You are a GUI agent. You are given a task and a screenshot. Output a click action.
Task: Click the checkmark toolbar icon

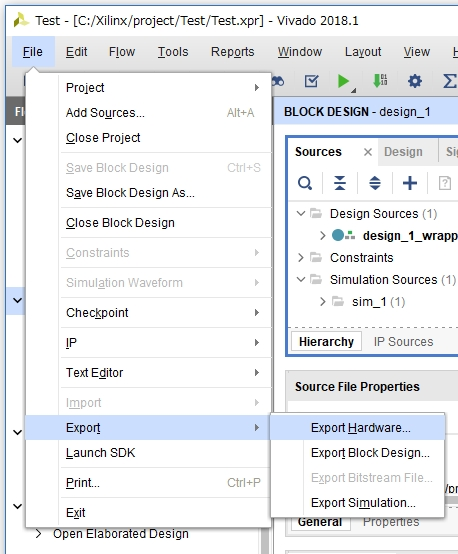(x=311, y=81)
